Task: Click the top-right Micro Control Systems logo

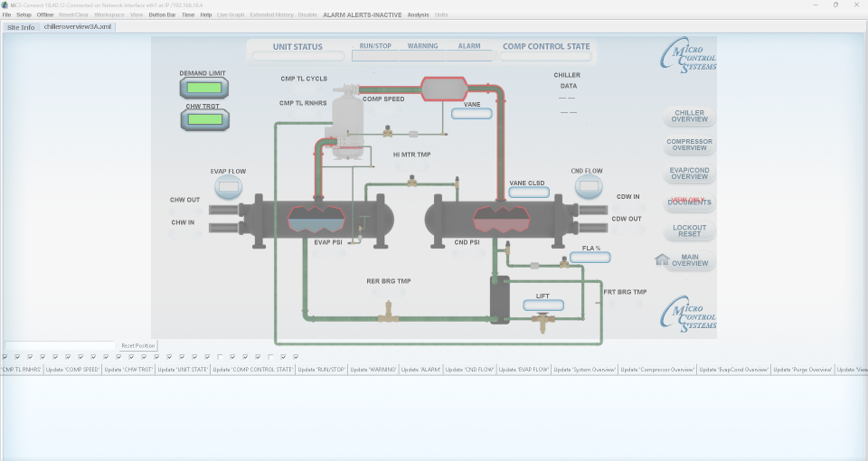Action: [x=688, y=55]
